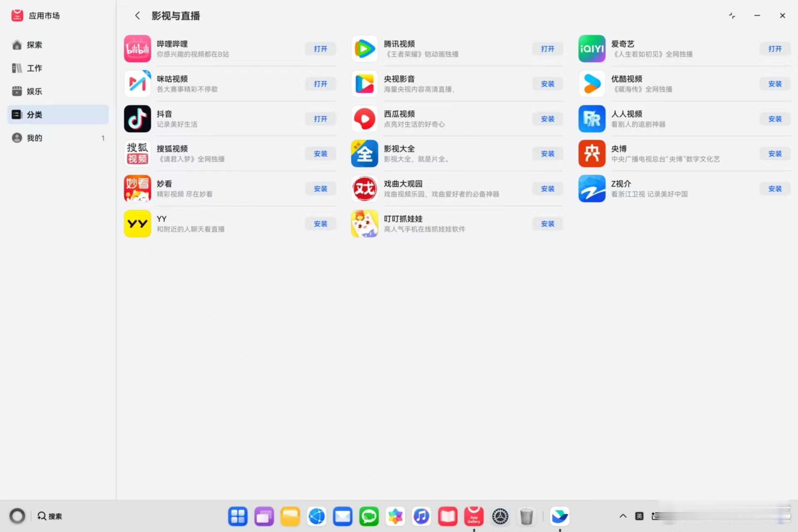The width and height of the screenshot is (798, 532).
Task: Install 人人视频 with its 安装 button
Action: click(x=775, y=118)
